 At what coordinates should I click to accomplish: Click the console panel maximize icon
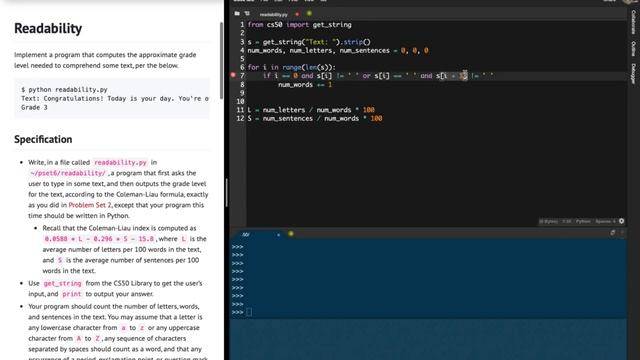(622, 233)
